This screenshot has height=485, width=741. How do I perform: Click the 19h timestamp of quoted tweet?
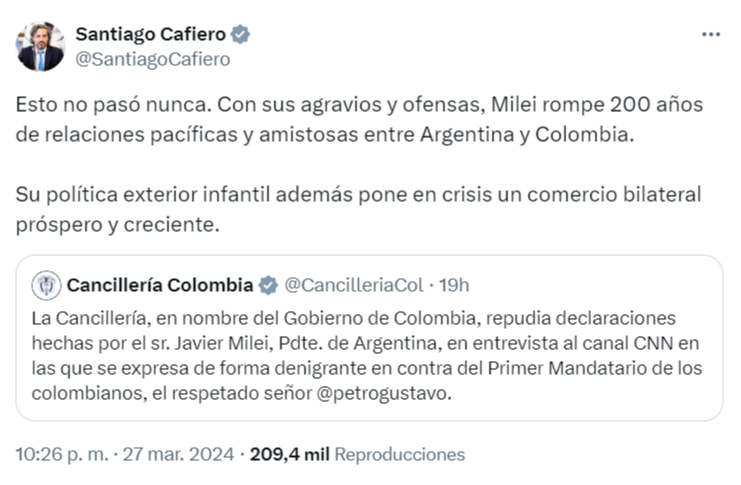(453, 286)
